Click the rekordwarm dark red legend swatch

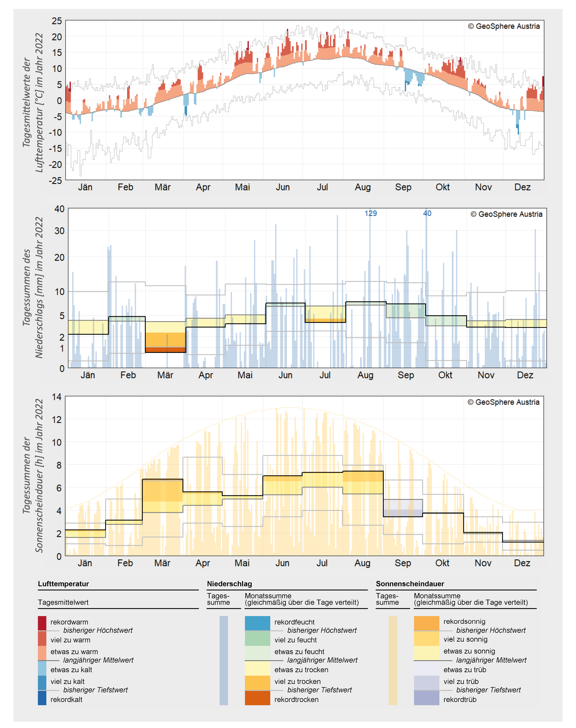[42, 623]
